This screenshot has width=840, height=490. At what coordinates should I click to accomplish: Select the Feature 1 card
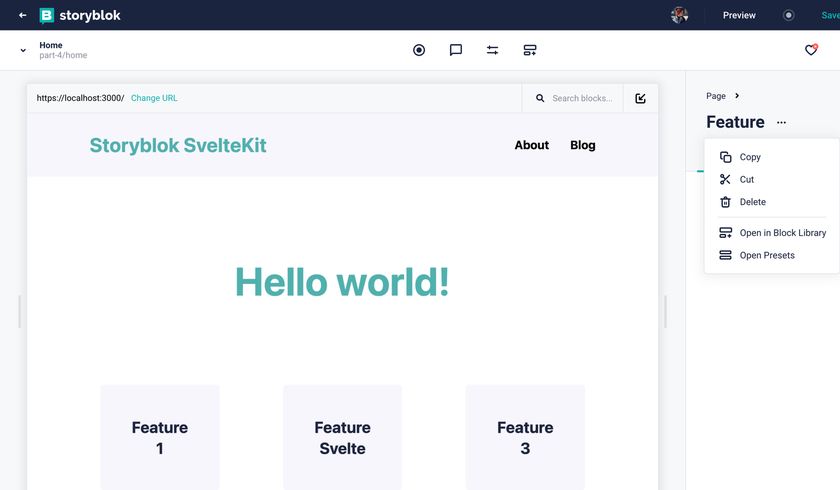(160, 437)
